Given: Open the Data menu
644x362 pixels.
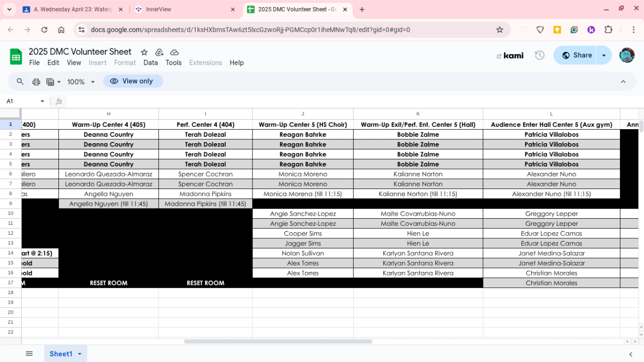Looking at the screenshot, I should [150, 63].
